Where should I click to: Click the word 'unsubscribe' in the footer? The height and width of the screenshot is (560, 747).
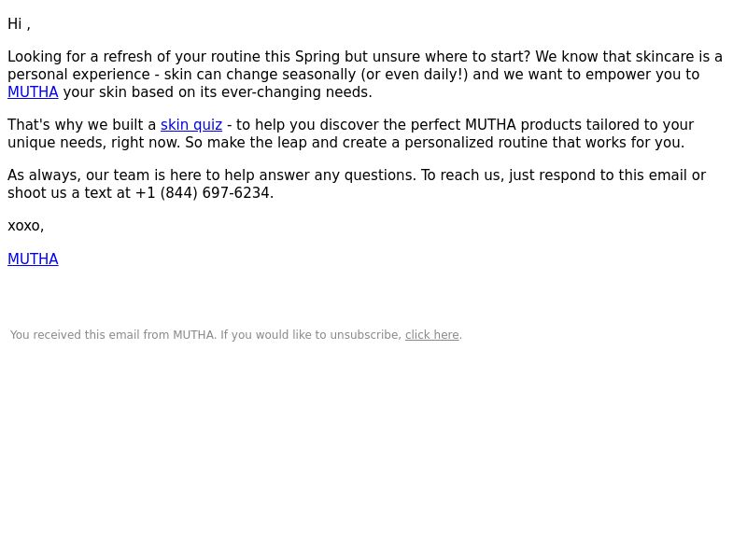[365, 335]
